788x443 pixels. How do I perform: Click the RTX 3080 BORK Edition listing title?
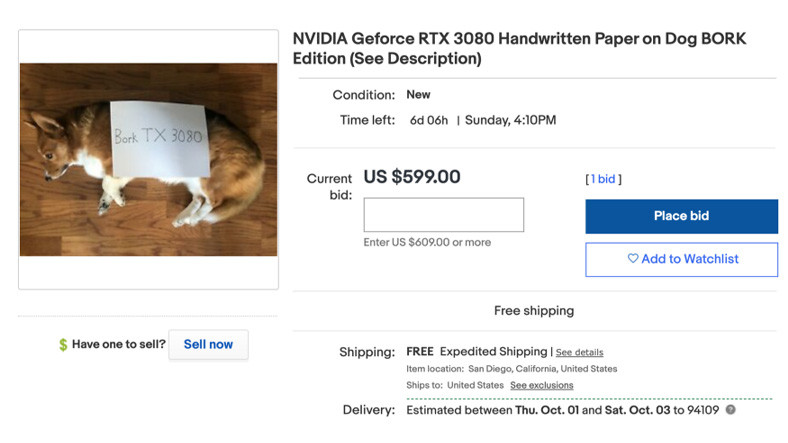point(518,48)
